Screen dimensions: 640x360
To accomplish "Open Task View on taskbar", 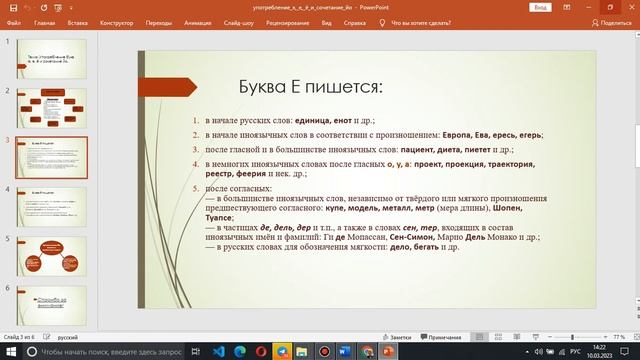I will pyautogui.click(x=196, y=351).
